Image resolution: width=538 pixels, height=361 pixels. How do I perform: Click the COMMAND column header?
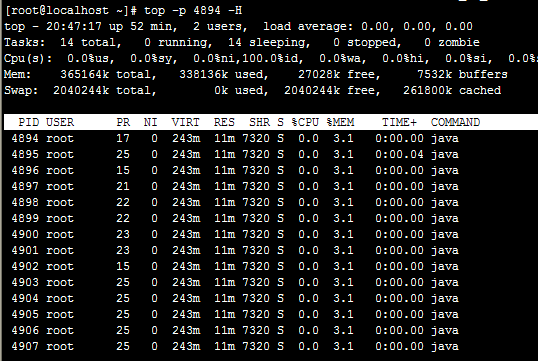click(455, 123)
